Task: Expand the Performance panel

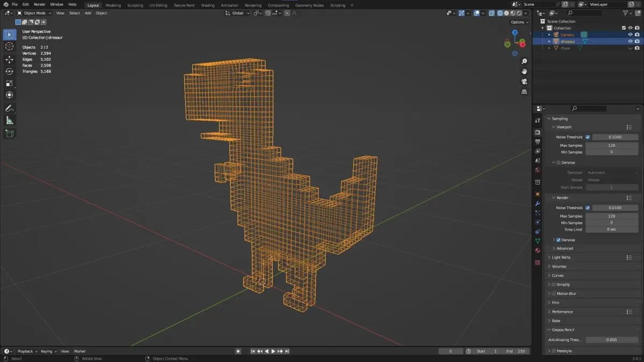Action: pyautogui.click(x=562, y=312)
